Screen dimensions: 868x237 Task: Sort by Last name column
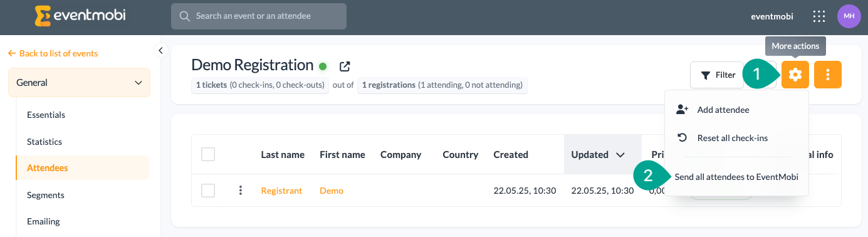(283, 154)
